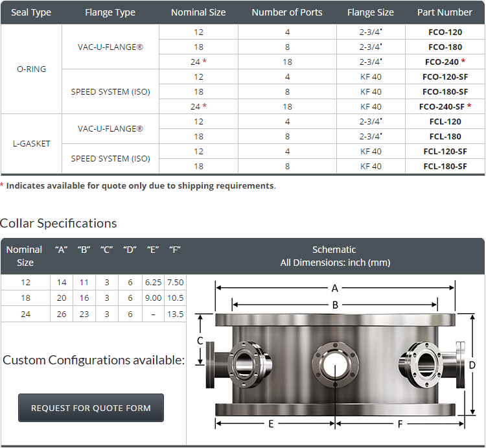The image size is (486, 448).
Task: Click part number FCO-240-SF
Action: (x=442, y=106)
